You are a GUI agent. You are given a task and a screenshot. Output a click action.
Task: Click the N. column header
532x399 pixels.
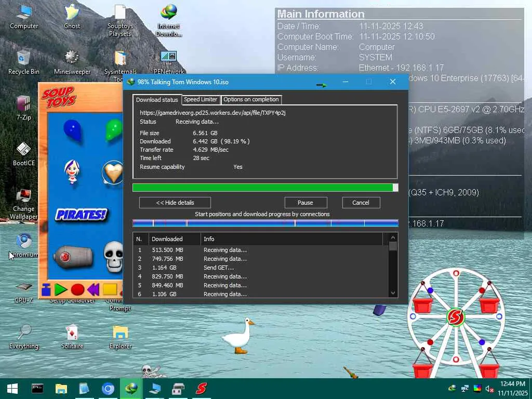pyautogui.click(x=141, y=239)
